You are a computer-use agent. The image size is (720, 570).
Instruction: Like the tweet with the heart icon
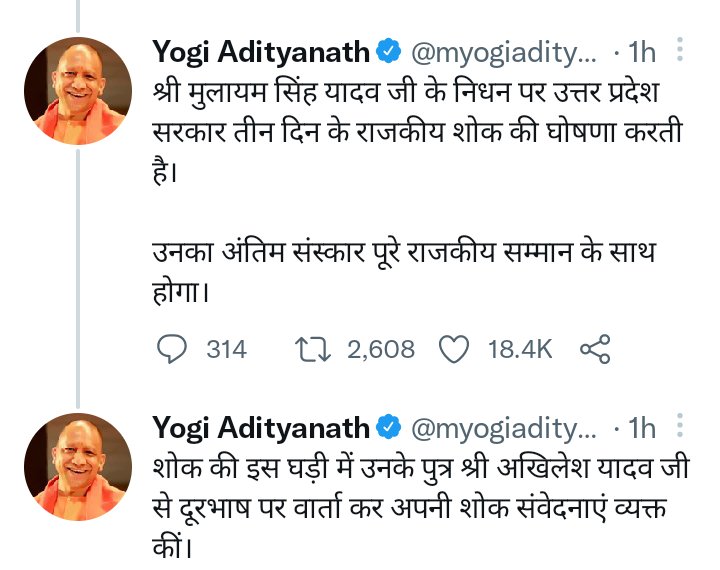[455, 348]
